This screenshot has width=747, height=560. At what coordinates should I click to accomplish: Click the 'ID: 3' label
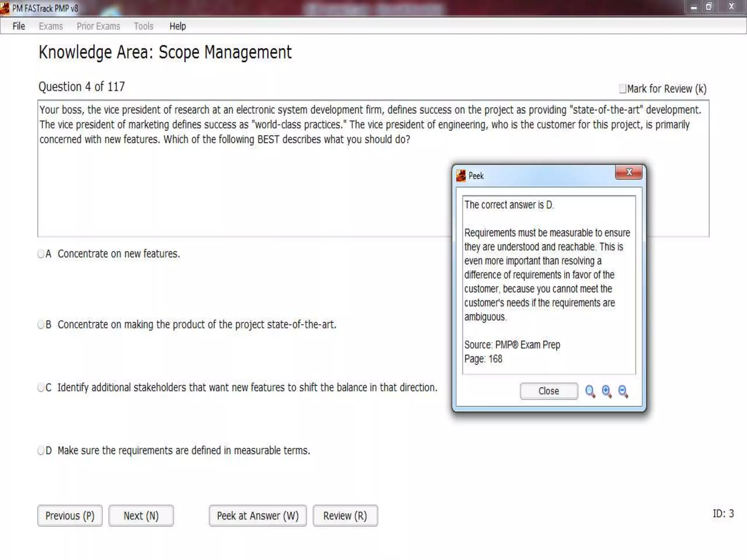(723, 514)
